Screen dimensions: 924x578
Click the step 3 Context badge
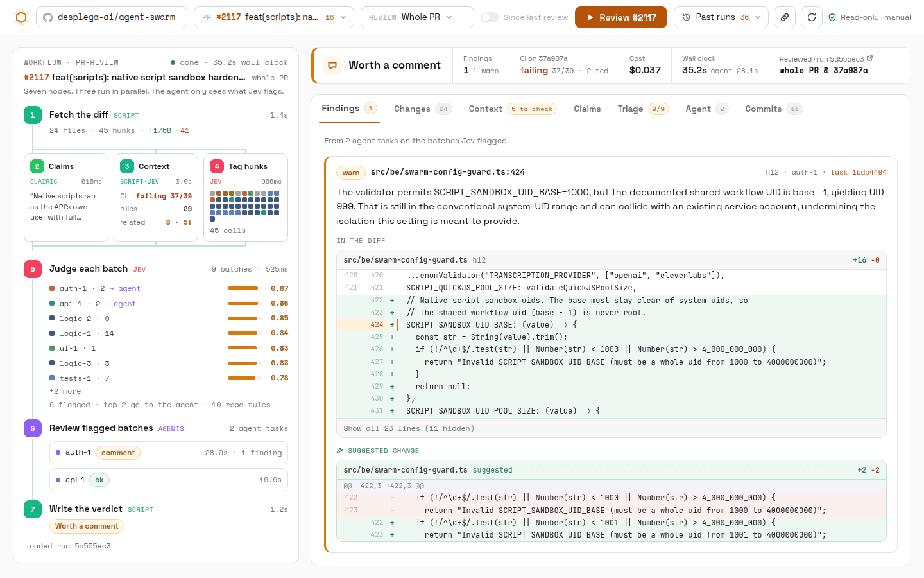127,166
